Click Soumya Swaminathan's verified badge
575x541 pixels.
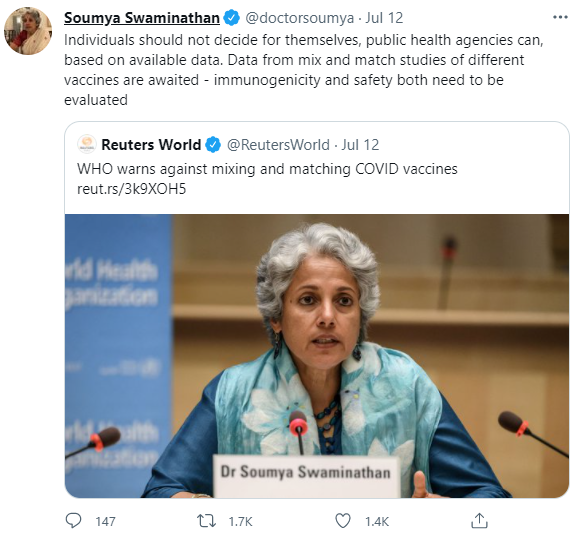pos(231,18)
